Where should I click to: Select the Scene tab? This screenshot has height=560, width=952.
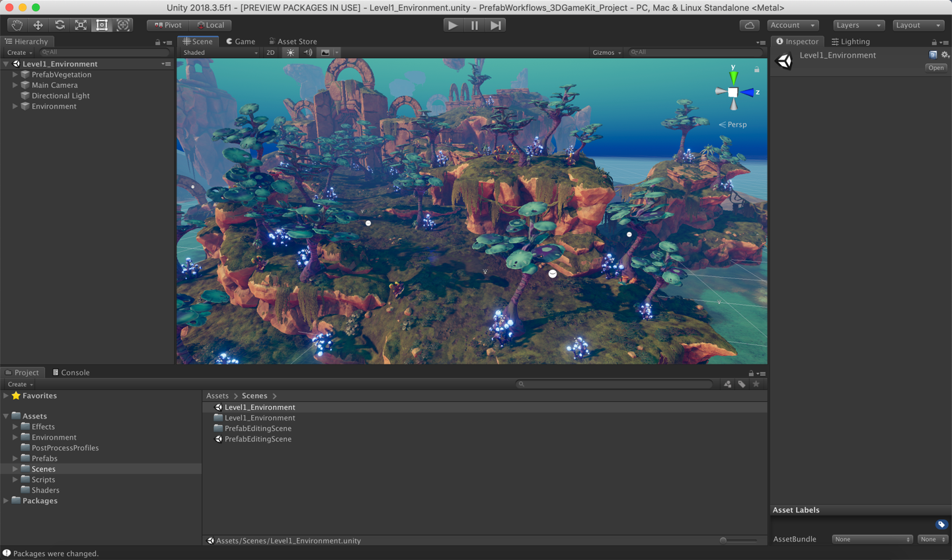click(197, 42)
